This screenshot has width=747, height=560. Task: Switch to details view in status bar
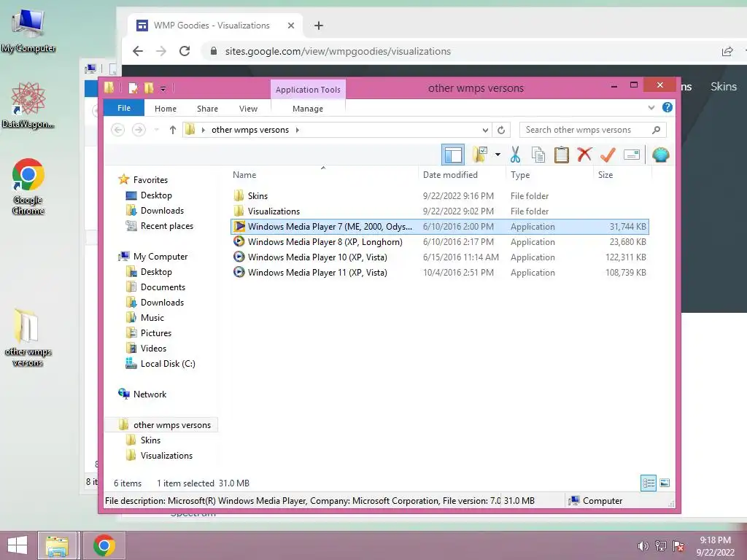pyautogui.click(x=649, y=483)
